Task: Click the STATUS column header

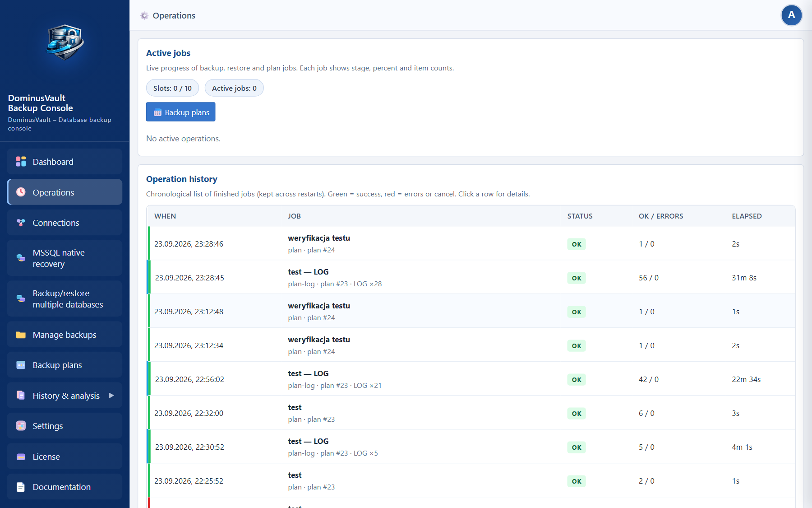Action: point(580,216)
